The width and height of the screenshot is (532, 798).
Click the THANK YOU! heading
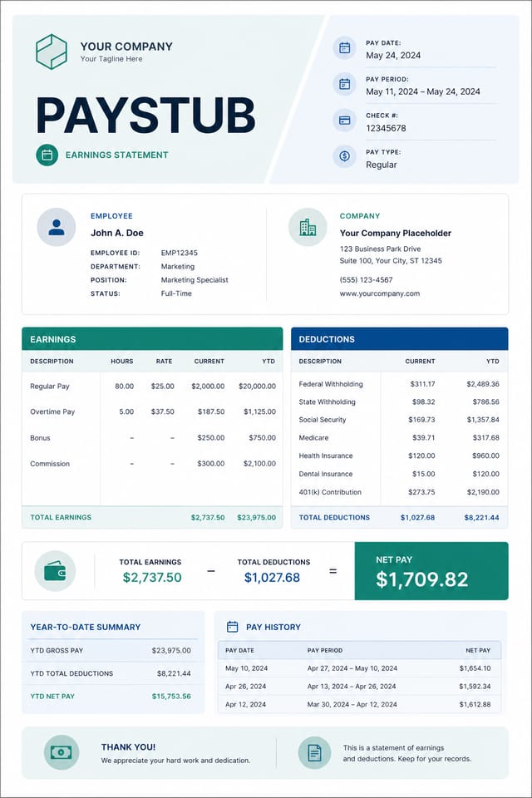(x=128, y=747)
